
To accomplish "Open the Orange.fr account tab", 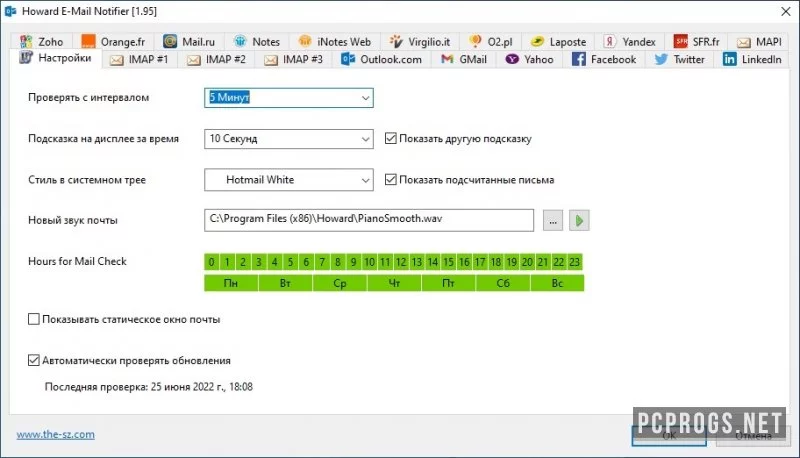I will pyautogui.click(x=113, y=41).
